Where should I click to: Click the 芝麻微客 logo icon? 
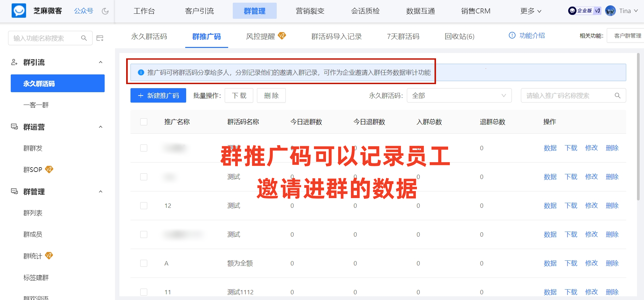click(x=19, y=11)
